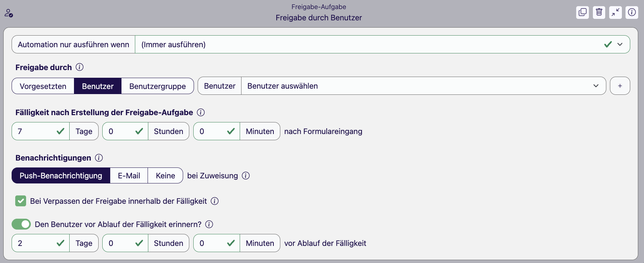Select Keine notification option
Image resolution: width=644 pixels, height=263 pixels.
point(165,176)
